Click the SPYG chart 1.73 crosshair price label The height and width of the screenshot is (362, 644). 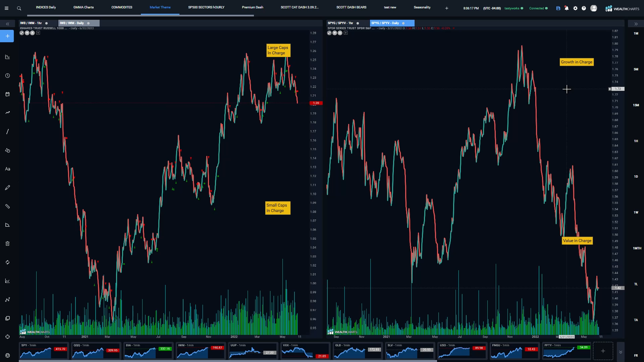618,89
